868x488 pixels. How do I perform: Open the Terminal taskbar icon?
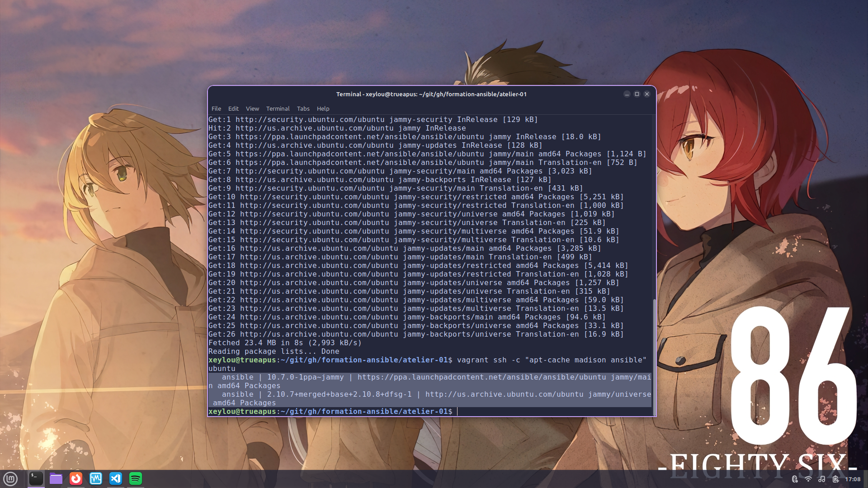36,479
